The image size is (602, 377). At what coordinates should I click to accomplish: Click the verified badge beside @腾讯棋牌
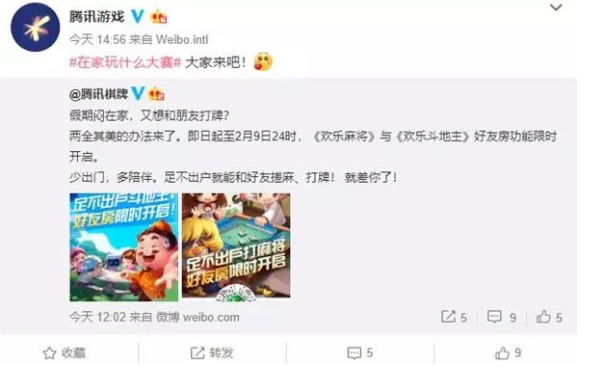(x=137, y=94)
